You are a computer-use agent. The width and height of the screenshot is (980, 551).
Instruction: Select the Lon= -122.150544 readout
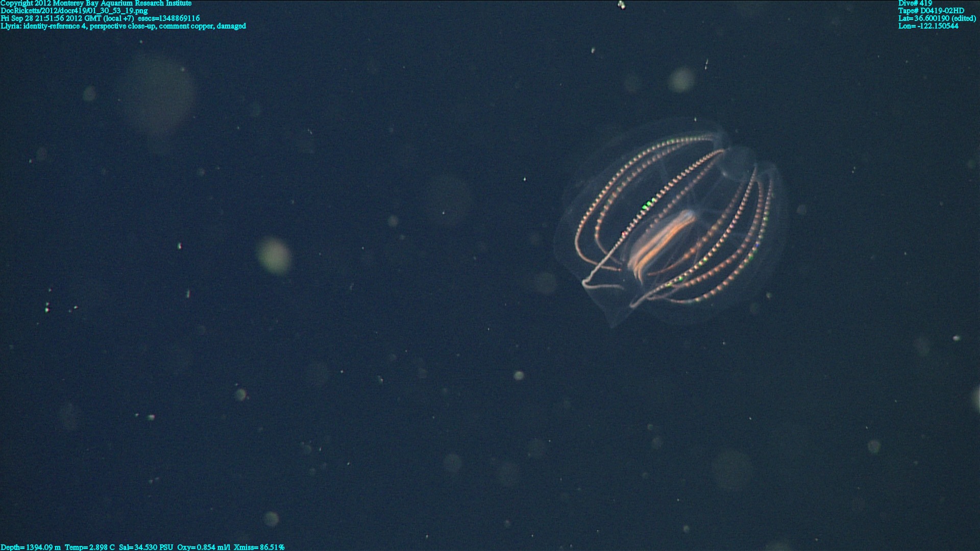pos(928,26)
